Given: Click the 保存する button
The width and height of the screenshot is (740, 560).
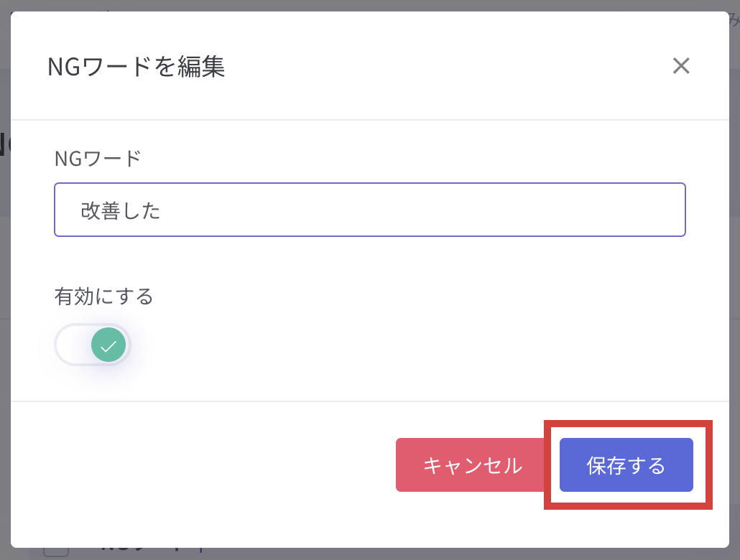Looking at the screenshot, I should click(626, 465).
